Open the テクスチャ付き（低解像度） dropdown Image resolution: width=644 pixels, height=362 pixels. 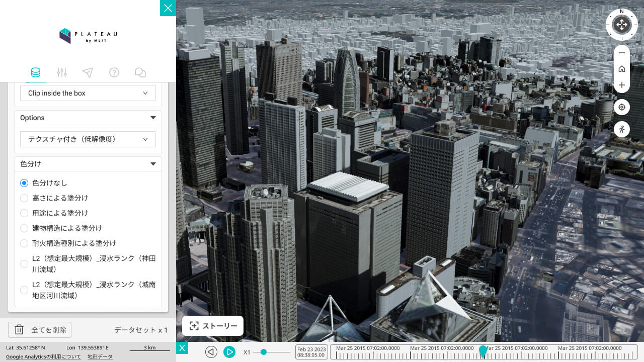(x=88, y=139)
